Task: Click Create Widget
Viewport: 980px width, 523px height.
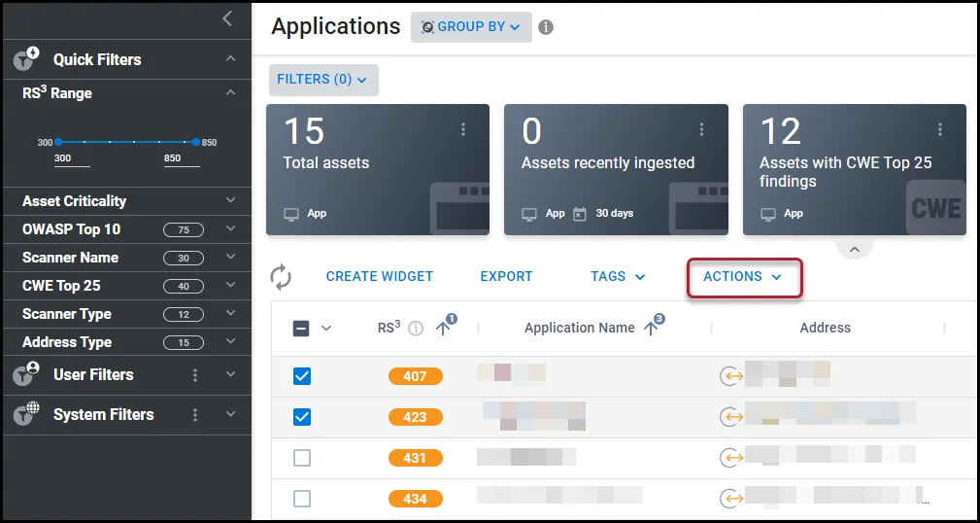Action: coord(380,276)
